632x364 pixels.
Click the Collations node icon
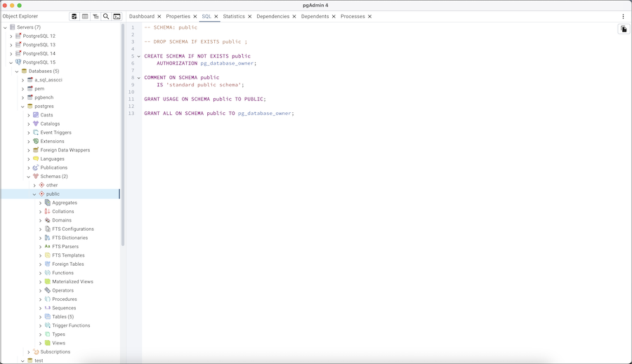(48, 211)
